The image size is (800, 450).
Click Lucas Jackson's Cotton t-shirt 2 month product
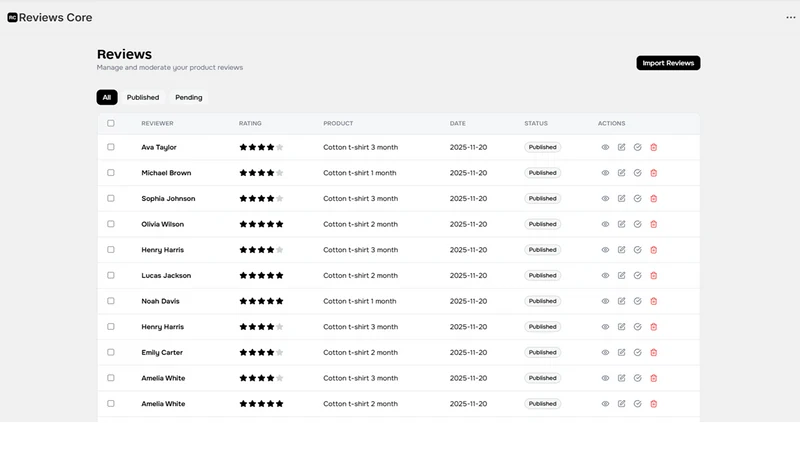(x=360, y=276)
